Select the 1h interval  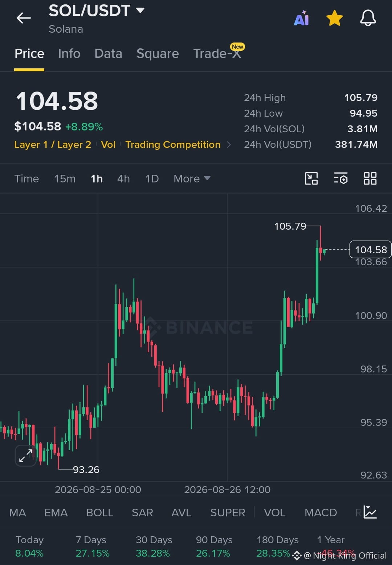(97, 178)
